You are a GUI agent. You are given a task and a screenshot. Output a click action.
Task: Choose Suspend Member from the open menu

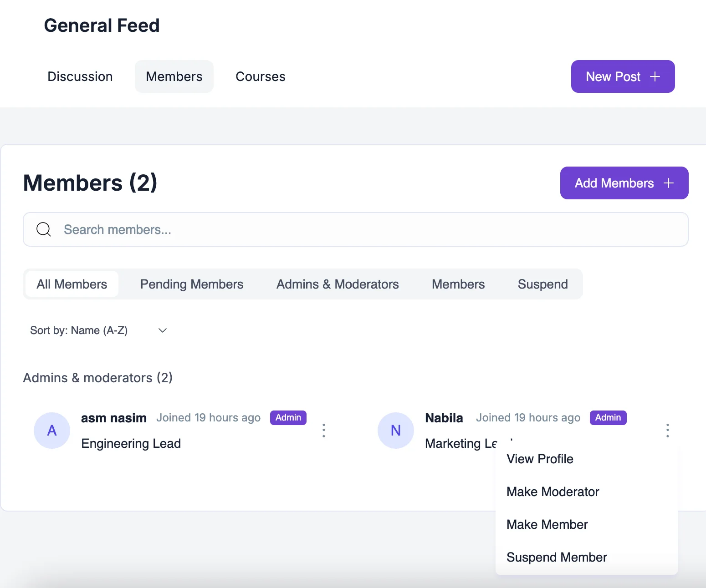[557, 557]
